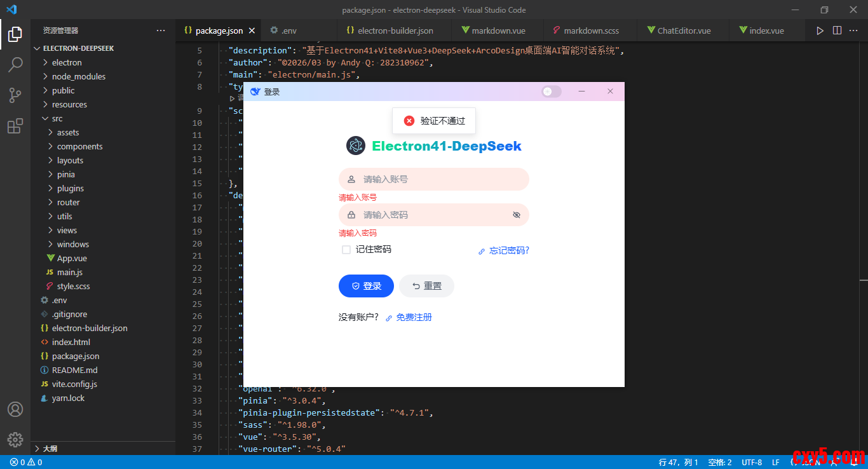Click the Accounts icon in activity bar
The image size is (868, 469).
(x=15, y=409)
